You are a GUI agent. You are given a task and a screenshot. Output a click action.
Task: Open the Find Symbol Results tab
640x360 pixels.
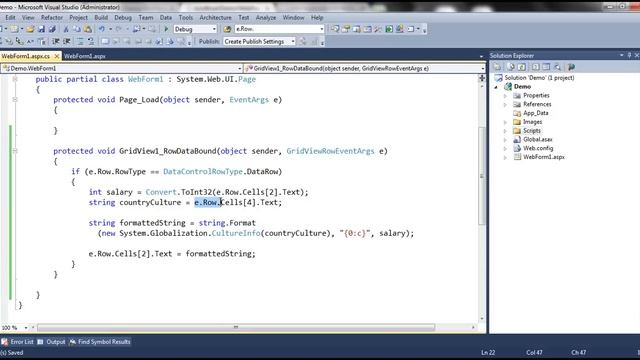coord(100,342)
